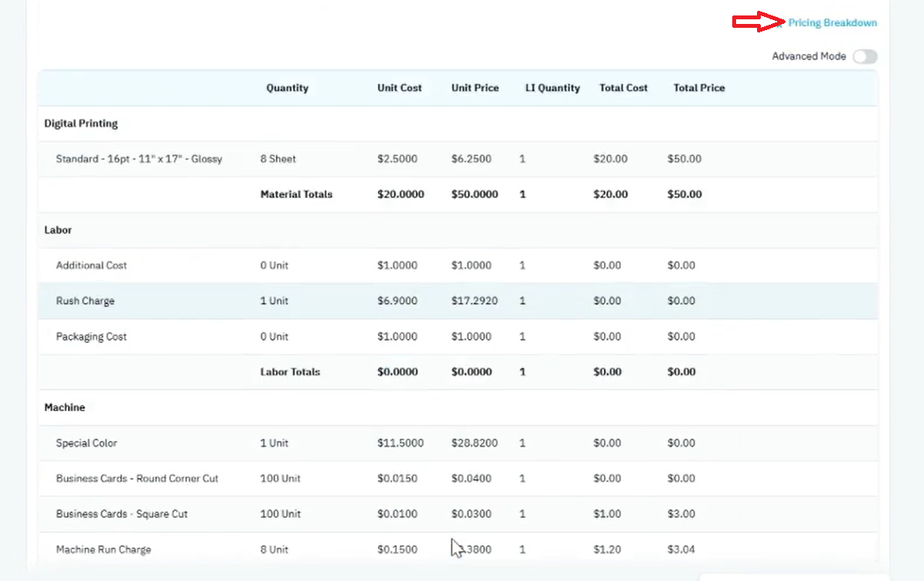Select the Machine Run Charge row
Image resolution: width=924 pixels, height=581 pixels.
pos(458,549)
